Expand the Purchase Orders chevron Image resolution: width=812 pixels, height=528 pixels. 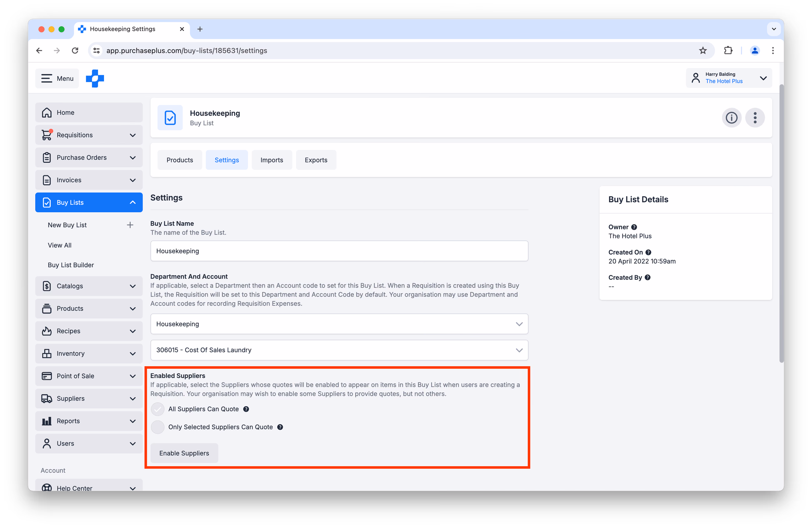[x=133, y=158]
